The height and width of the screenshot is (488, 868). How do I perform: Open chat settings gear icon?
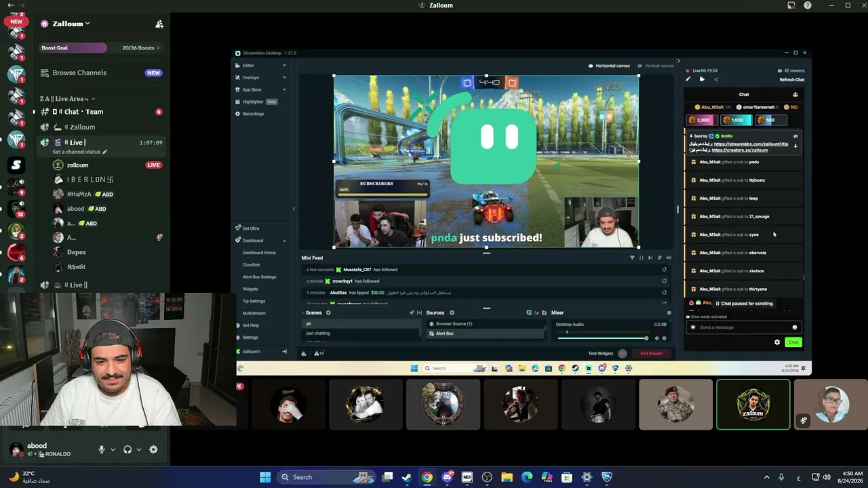click(x=777, y=342)
